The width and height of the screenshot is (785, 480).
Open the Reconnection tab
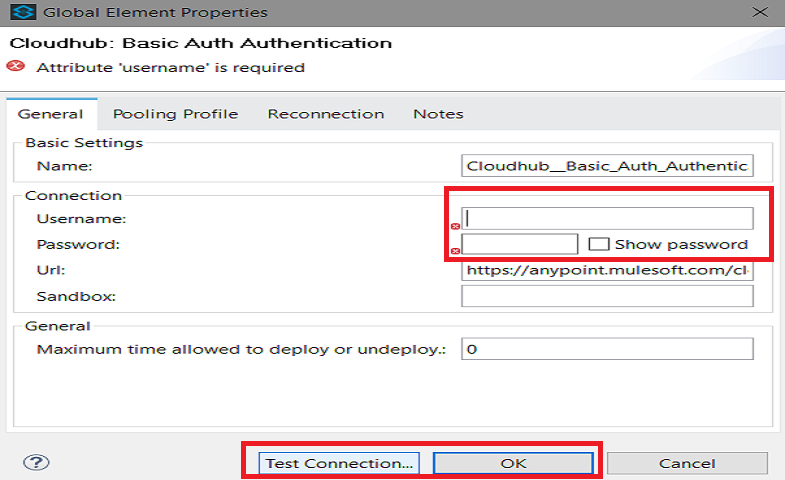coord(326,114)
